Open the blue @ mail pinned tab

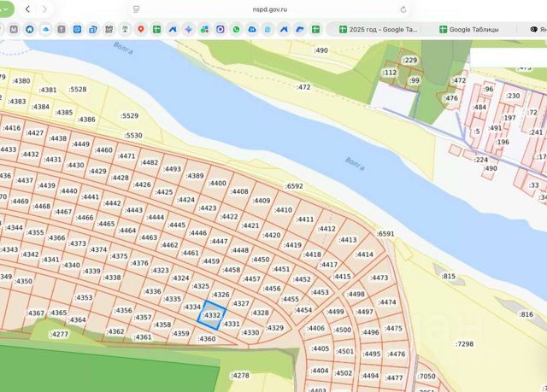(x=77, y=30)
